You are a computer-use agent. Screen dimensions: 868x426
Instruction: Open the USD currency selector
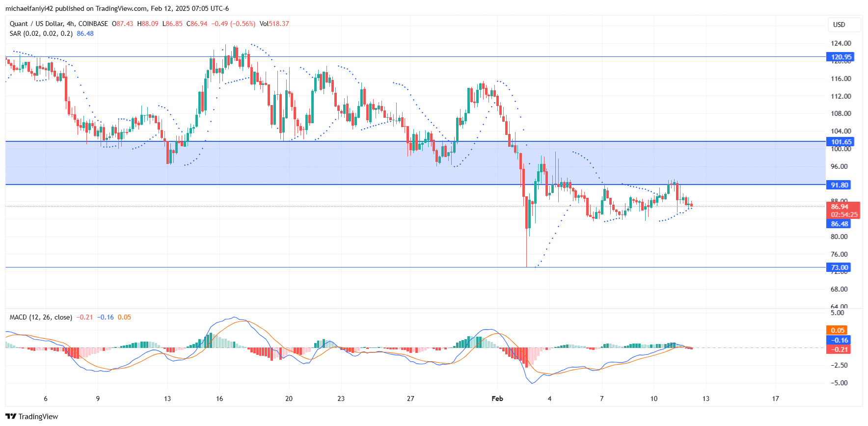[844, 25]
